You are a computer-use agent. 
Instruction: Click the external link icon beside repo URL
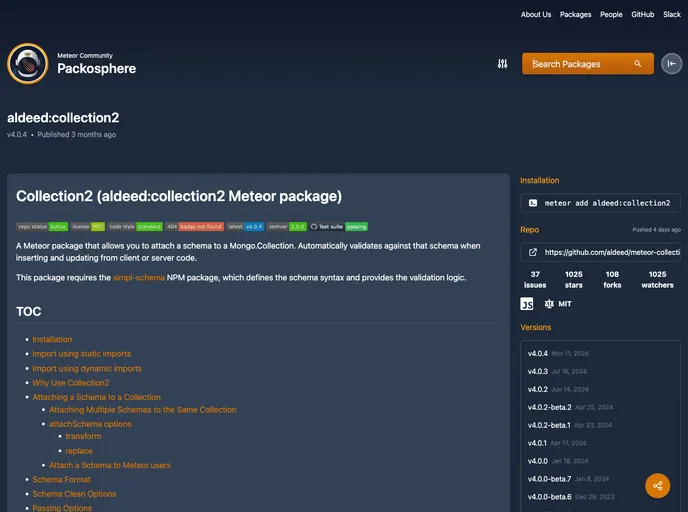click(533, 252)
